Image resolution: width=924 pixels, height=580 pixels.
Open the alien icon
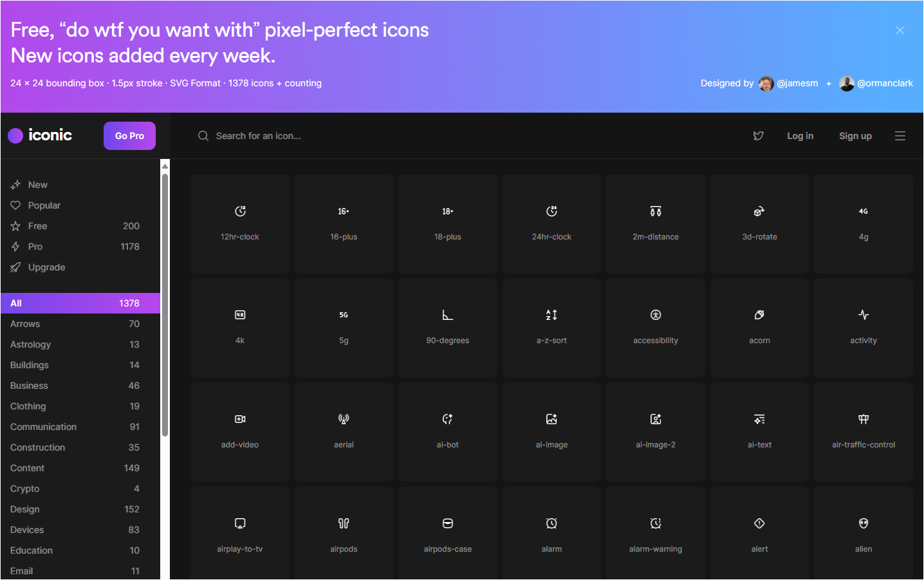pyautogui.click(x=863, y=534)
